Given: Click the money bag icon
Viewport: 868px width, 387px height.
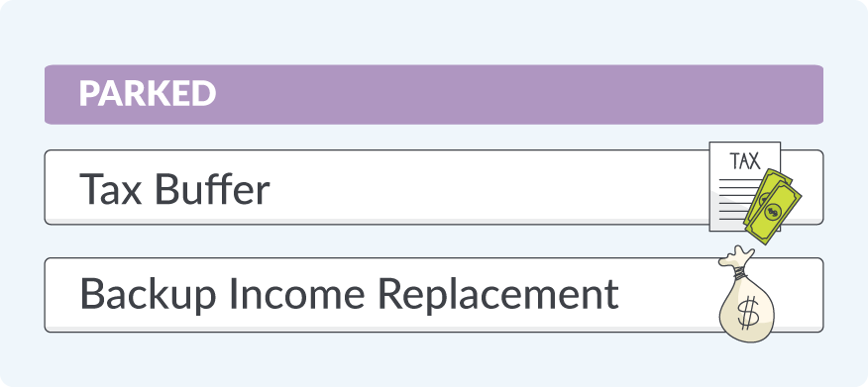Looking at the screenshot, I should [x=746, y=294].
